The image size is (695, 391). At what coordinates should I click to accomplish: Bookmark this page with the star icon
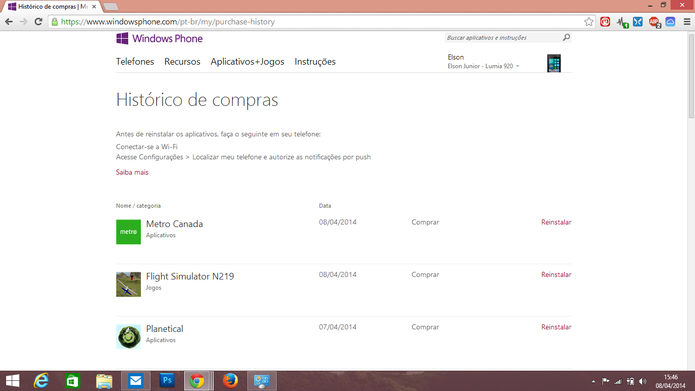[589, 22]
